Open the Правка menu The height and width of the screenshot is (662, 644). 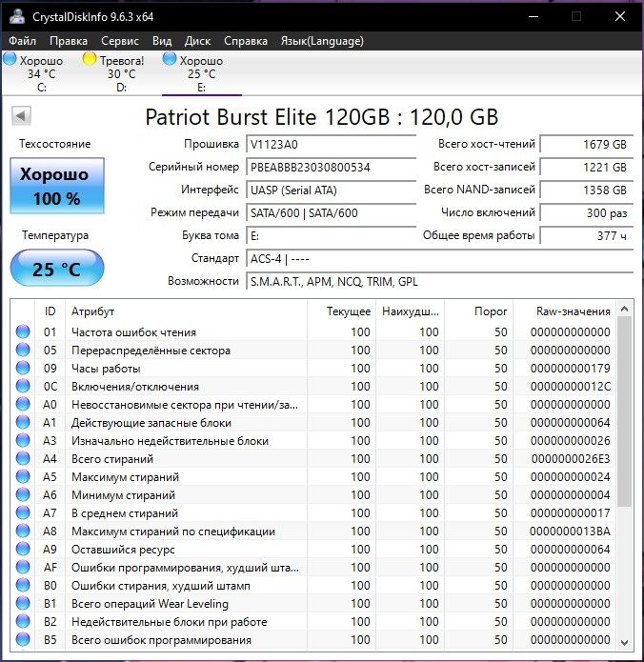(69, 41)
